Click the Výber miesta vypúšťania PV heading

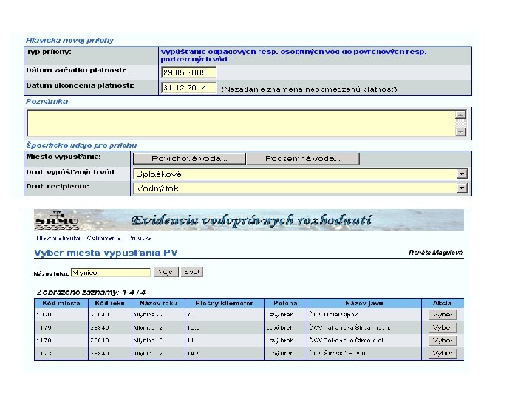point(106,253)
